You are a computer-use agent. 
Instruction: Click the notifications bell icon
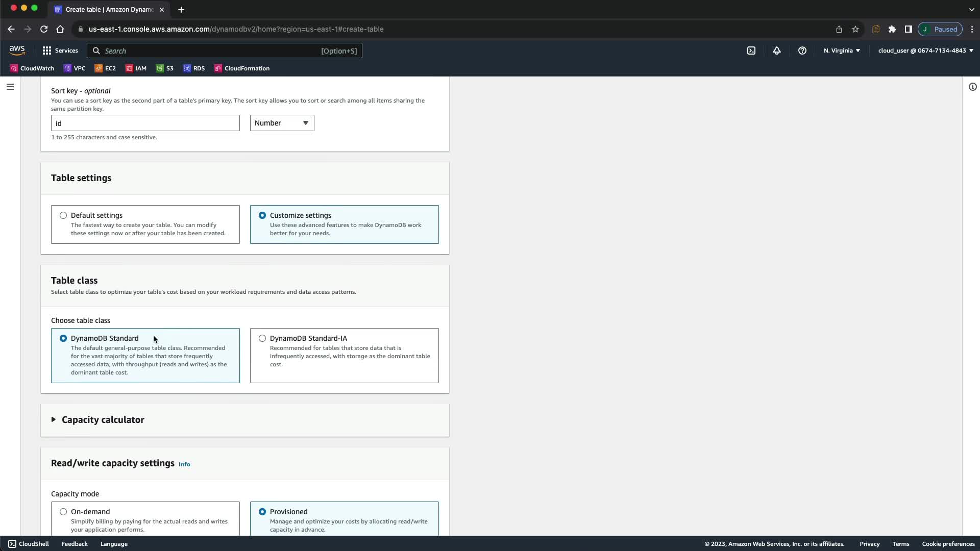(x=776, y=51)
